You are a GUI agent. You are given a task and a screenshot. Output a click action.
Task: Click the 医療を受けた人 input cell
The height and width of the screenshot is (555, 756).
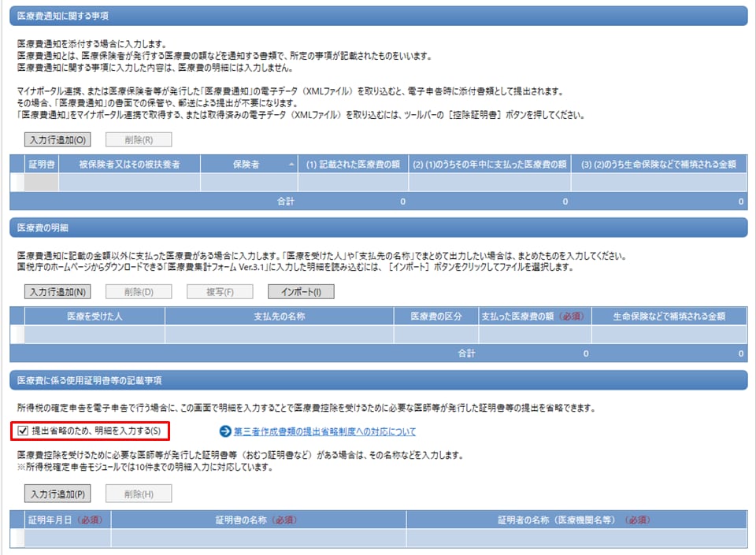tap(94, 335)
